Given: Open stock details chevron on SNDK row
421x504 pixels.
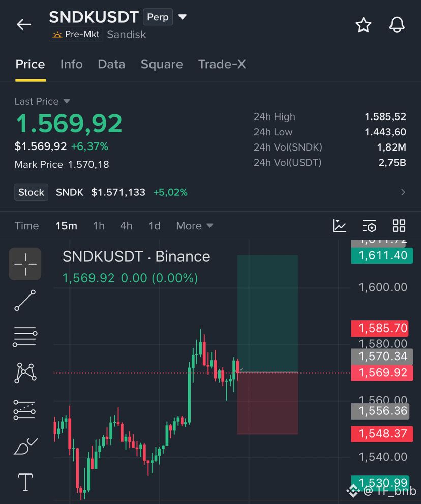Looking at the screenshot, I should point(403,192).
